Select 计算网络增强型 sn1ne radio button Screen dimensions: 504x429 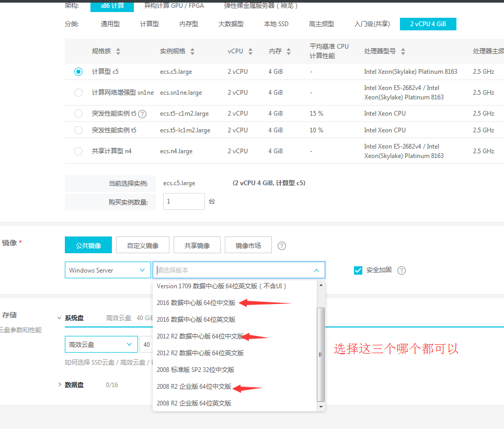tap(78, 93)
